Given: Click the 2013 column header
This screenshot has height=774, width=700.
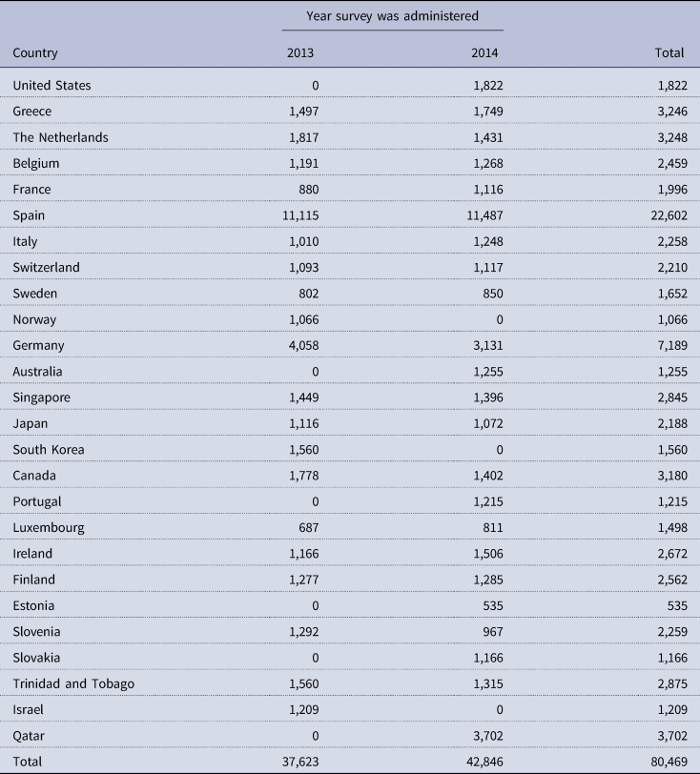Looking at the screenshot, I should click(300, 52).
